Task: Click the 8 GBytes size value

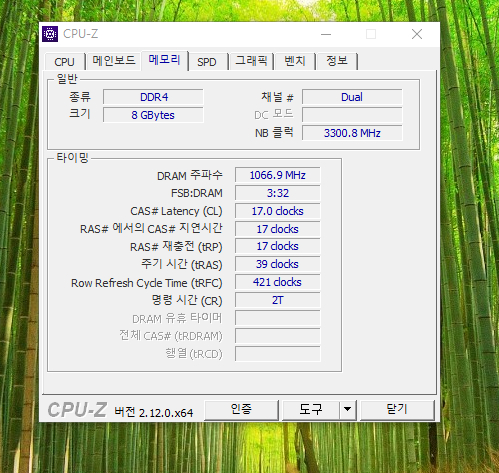Action: [153, 115]
